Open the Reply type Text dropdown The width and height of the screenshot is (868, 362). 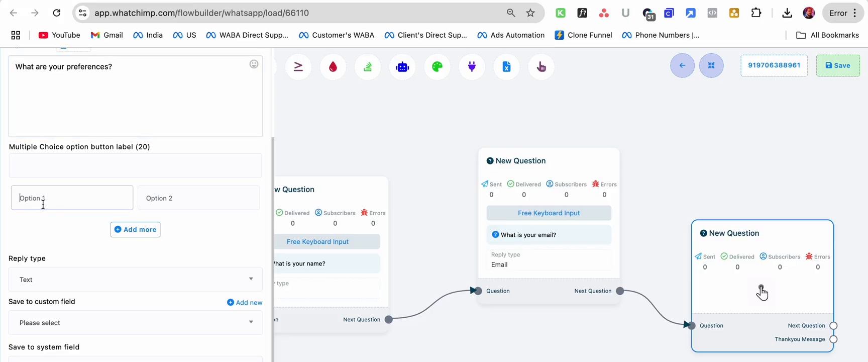(x=135, y=279)
